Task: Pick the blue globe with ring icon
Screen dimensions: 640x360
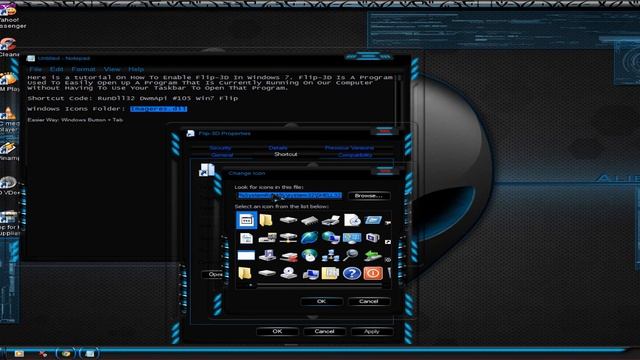Action: tap(309, 238)
